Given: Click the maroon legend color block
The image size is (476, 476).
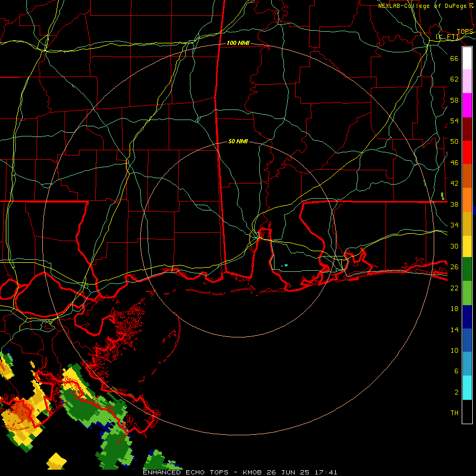Looking at the screenshot, I should pyautogui.click(x=467, y=129).
